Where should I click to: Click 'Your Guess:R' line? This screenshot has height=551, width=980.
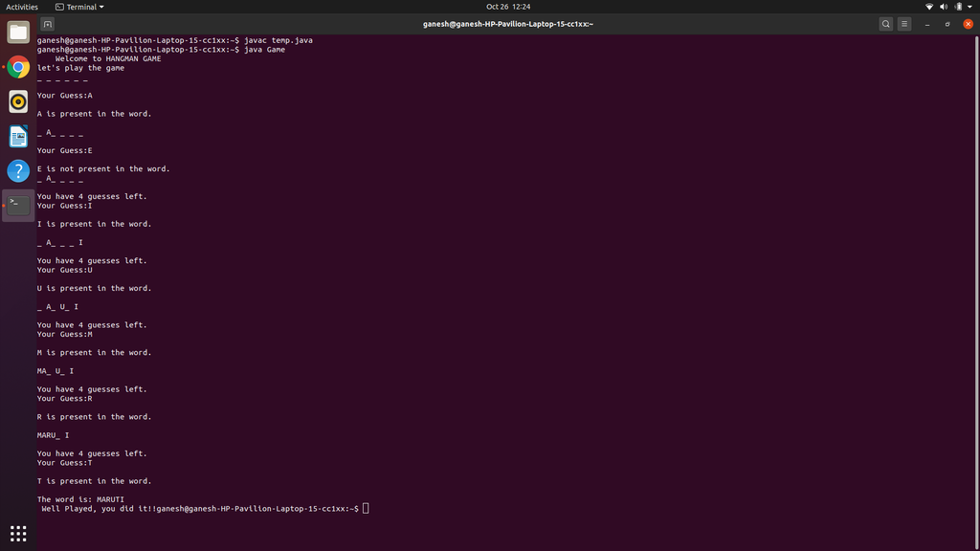[64, 399]
